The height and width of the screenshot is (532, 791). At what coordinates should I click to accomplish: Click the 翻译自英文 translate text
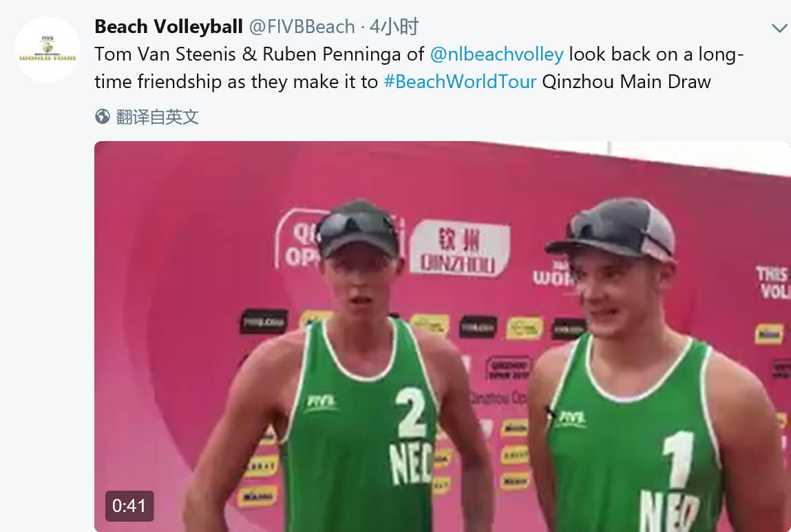pyautogui.click(x=158, y=117)
